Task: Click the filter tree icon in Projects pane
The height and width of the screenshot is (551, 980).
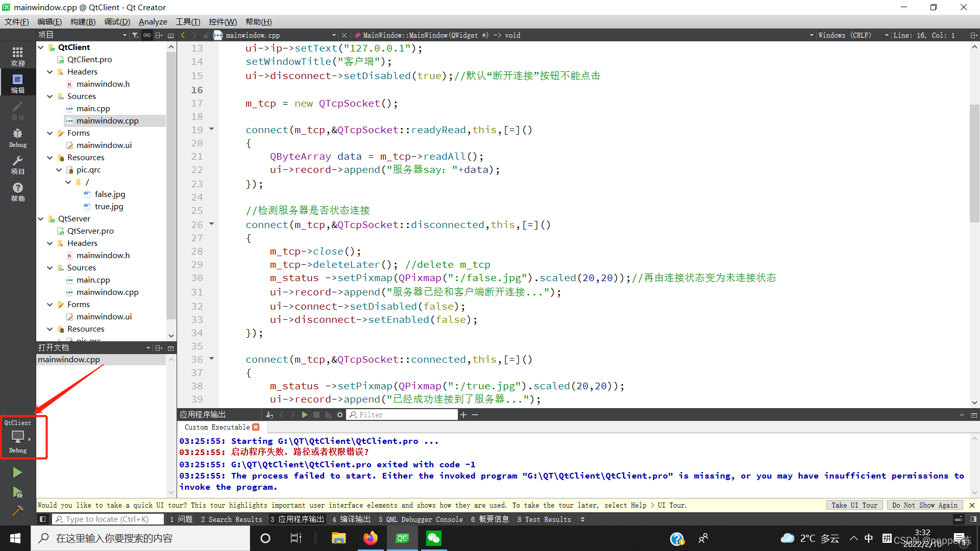Action: (135, 35)
